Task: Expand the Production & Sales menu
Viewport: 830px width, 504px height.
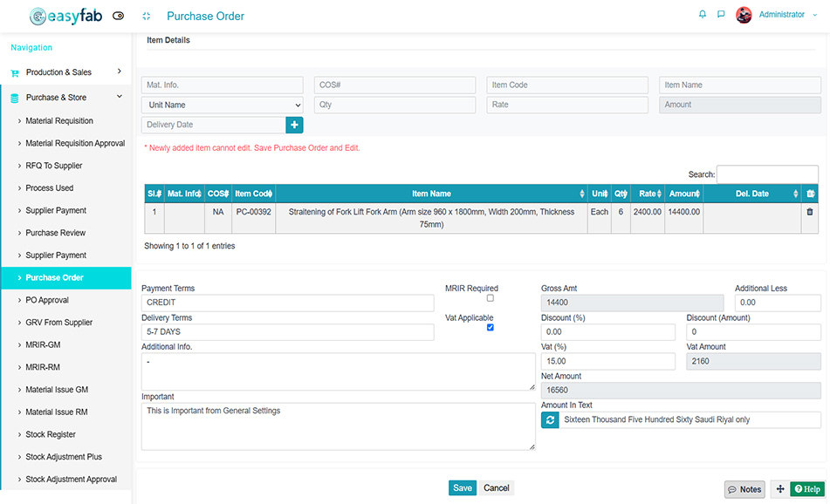Action: tap(66, 72)
